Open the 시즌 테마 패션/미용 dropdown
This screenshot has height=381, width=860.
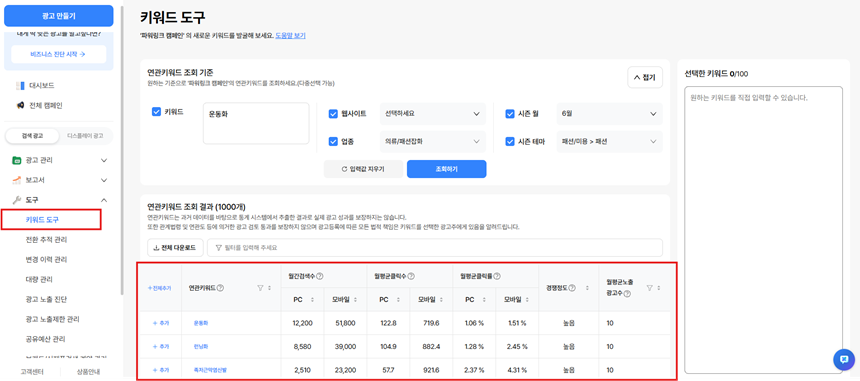coord(609,141)
